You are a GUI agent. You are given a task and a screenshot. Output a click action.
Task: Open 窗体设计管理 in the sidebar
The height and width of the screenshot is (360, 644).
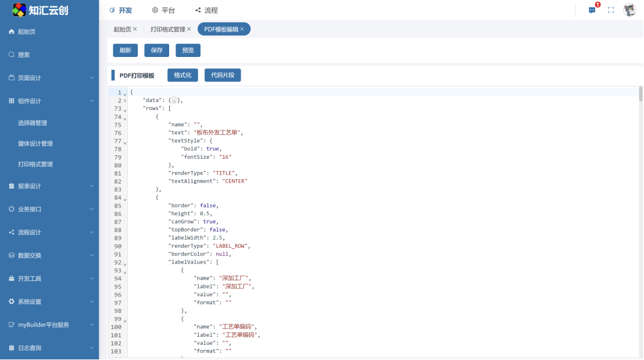coord(35,144)
